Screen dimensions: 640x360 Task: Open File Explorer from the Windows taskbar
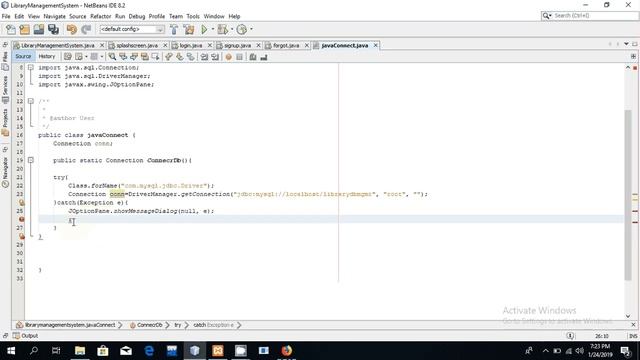[x=80, y=351]
